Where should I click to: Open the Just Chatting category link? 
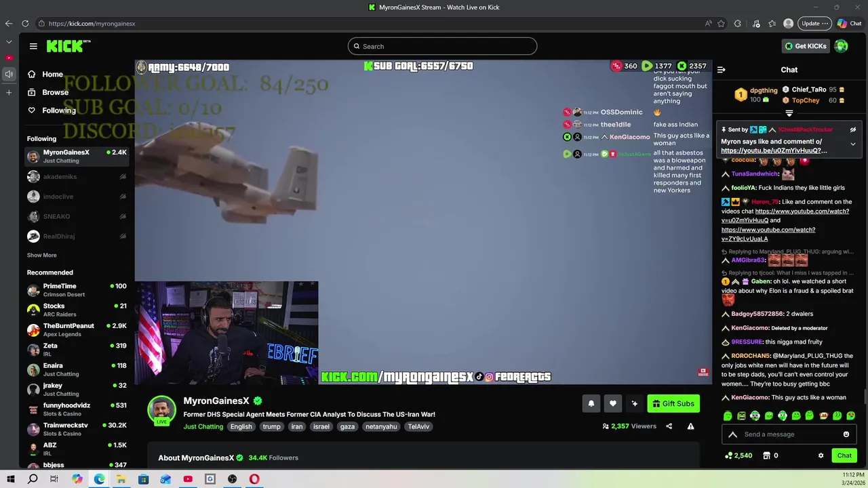[203, 426]
